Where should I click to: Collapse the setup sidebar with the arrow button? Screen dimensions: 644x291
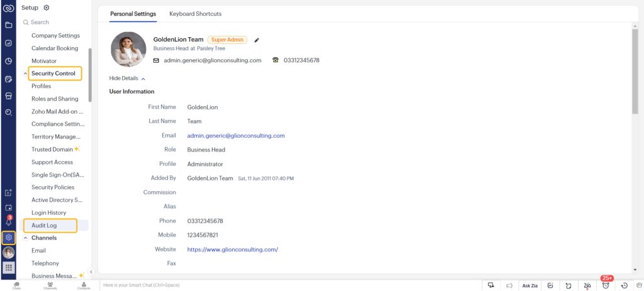pyautogui.click(x=91, y=272)
